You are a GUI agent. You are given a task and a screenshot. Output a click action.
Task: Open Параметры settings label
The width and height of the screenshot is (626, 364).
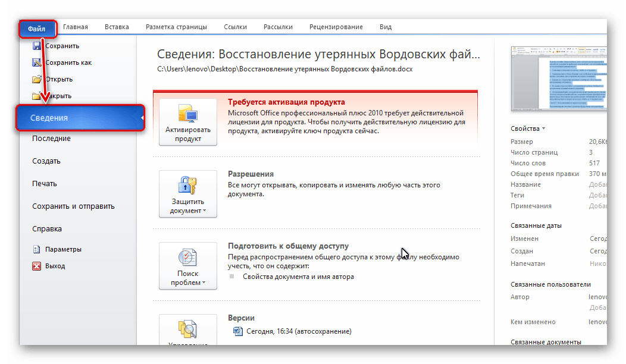point(63,249)
